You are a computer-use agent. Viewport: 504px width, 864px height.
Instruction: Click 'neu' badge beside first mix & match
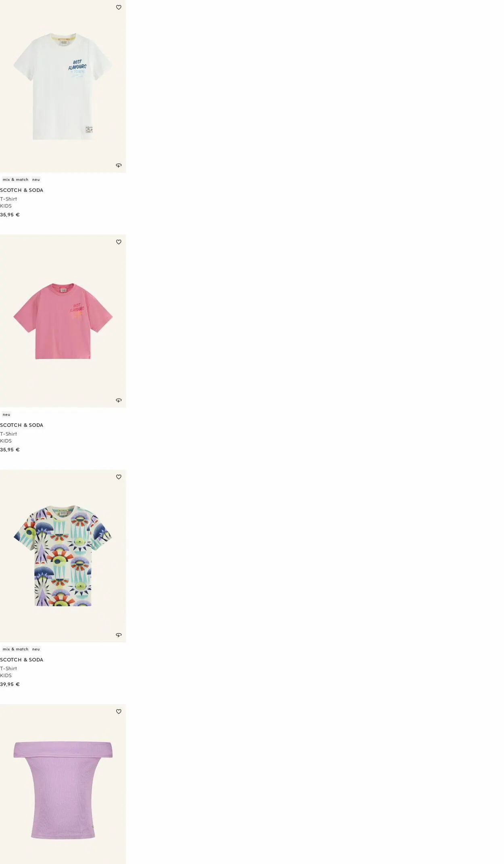36,180
